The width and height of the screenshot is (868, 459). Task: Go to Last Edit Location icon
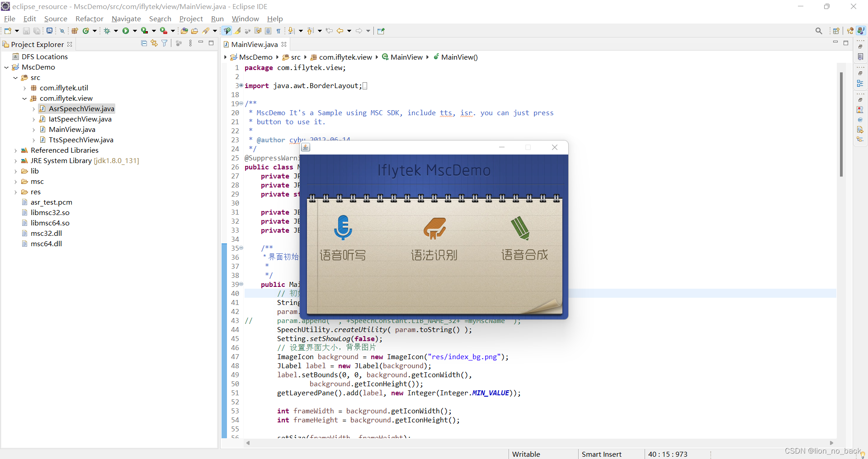[x=329, y=31]
